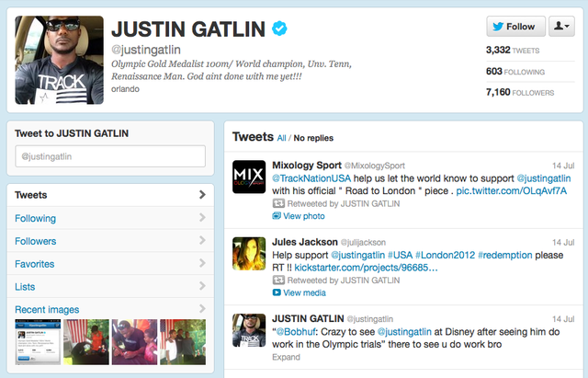Open the Jules Jackson avatar

pyautogui.click(x=249, y=253)
